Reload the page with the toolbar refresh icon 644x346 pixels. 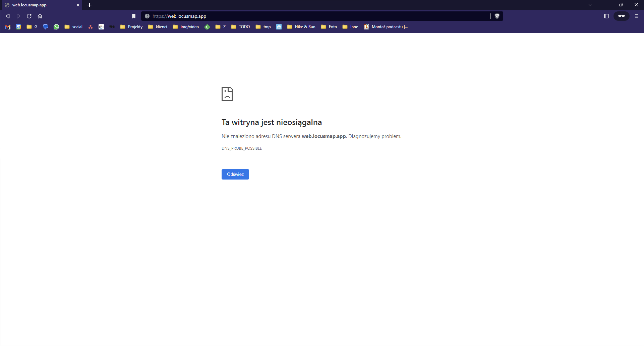click(x=29, y=16)
